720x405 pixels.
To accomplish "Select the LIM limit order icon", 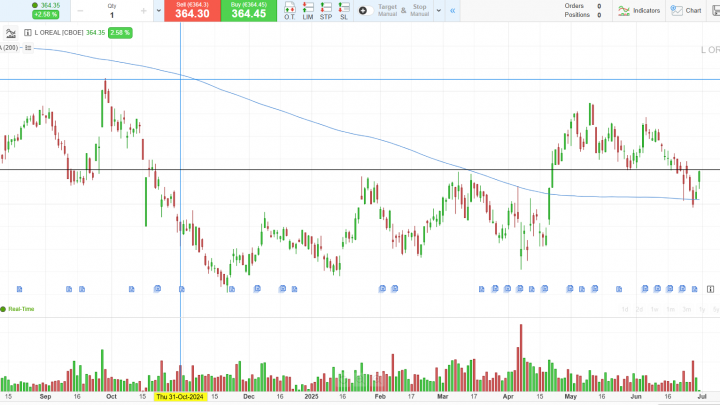I will click(x=308, y=12).
